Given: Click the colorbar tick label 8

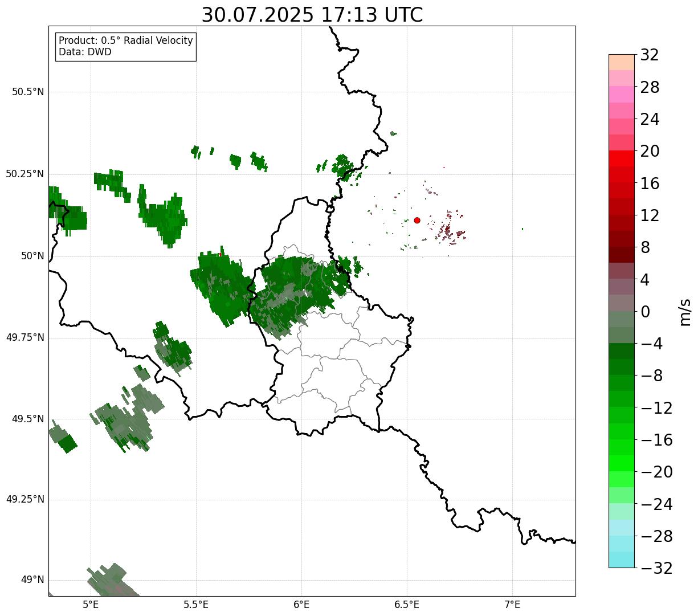Looking at the screenshot, I should pos(645,248).
